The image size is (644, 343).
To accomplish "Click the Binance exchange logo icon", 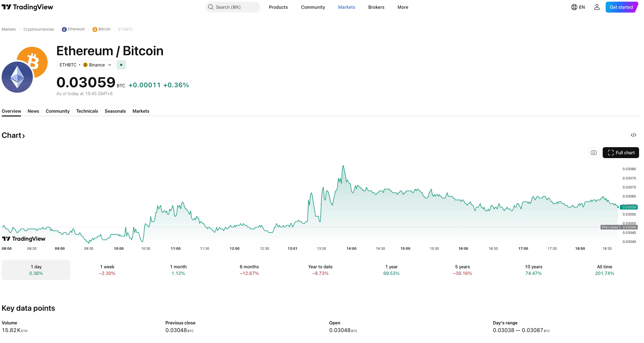I will click(85, 65).
